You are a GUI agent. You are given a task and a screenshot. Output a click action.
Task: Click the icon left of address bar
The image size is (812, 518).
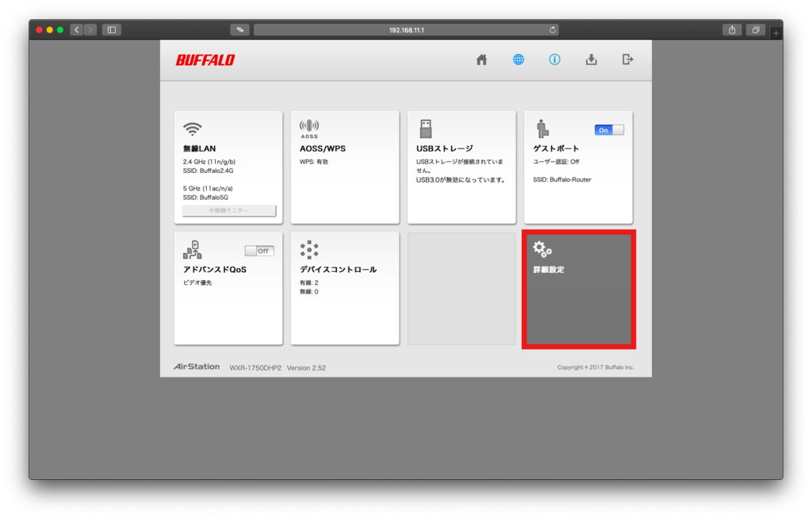point(239,30)
